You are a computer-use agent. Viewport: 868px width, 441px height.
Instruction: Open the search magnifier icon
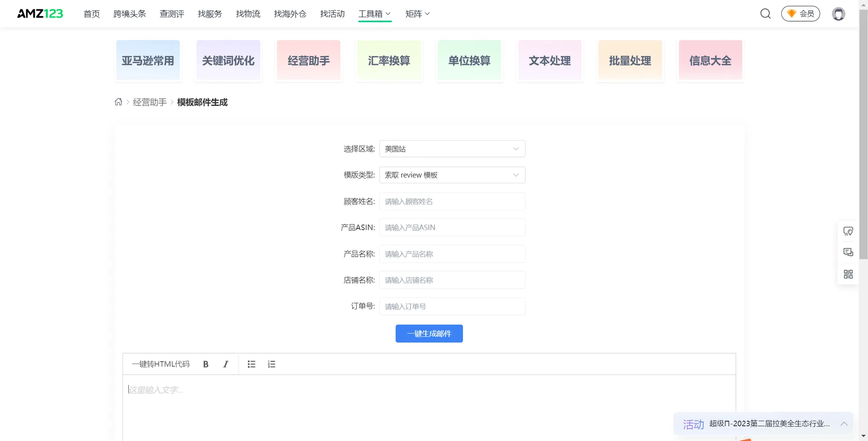(765, 14)
